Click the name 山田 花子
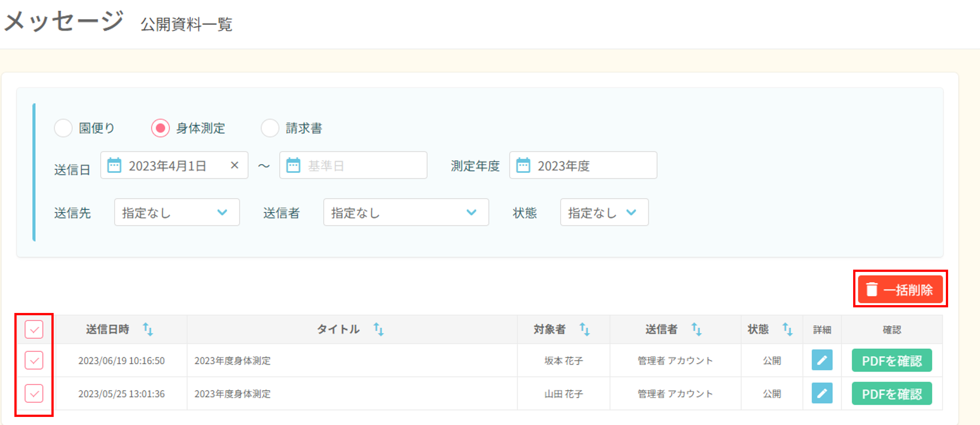The height and width of the screenshot is (425, 980). coord(564,393)
